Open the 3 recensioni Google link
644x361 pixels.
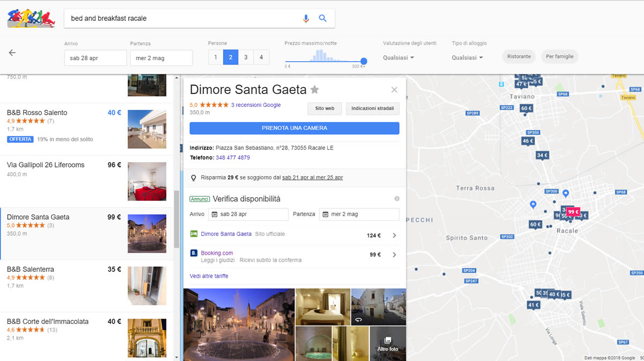click(256, 105)
